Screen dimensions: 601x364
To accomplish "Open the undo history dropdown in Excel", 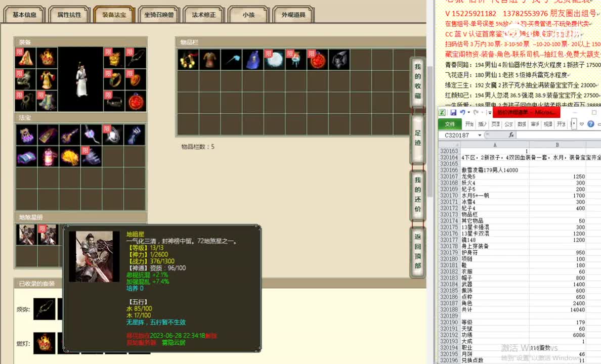I will pos(468,112).
